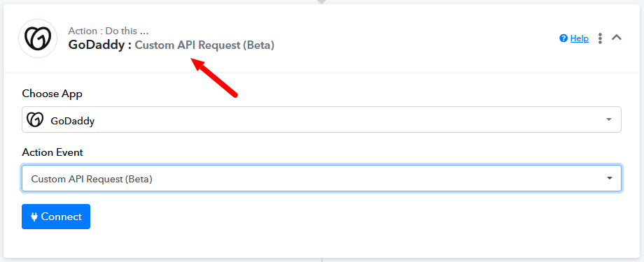Screen dimensions: 644x262
Task: Open the three-dot options menu
Action: 600,38
